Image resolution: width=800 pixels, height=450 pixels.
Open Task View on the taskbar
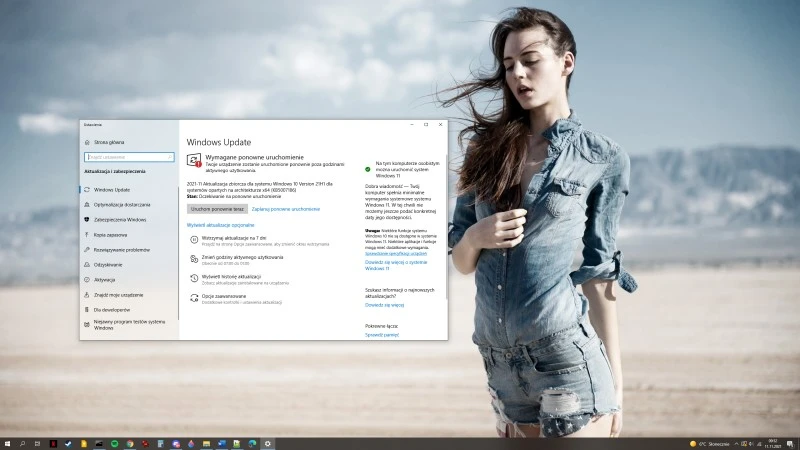tap(37, 444)
